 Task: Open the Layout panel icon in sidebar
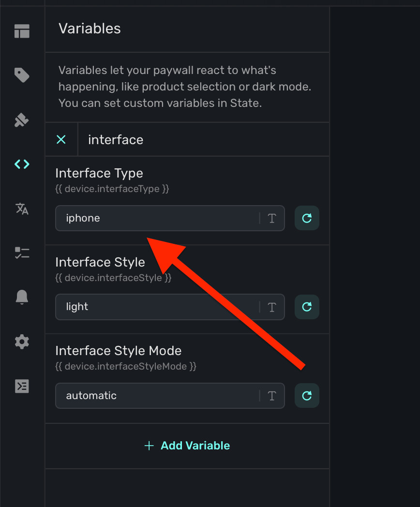point(22,31)
